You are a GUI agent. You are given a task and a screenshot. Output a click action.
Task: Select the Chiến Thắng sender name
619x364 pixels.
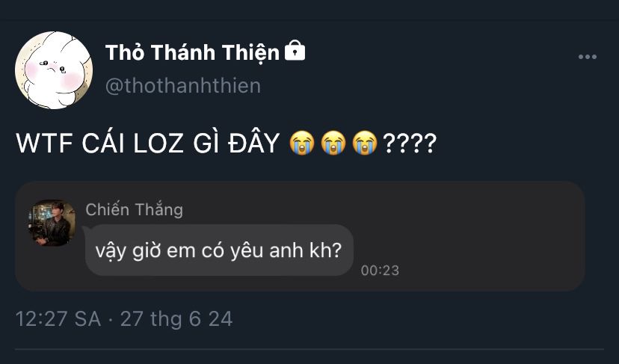(135, 209)
